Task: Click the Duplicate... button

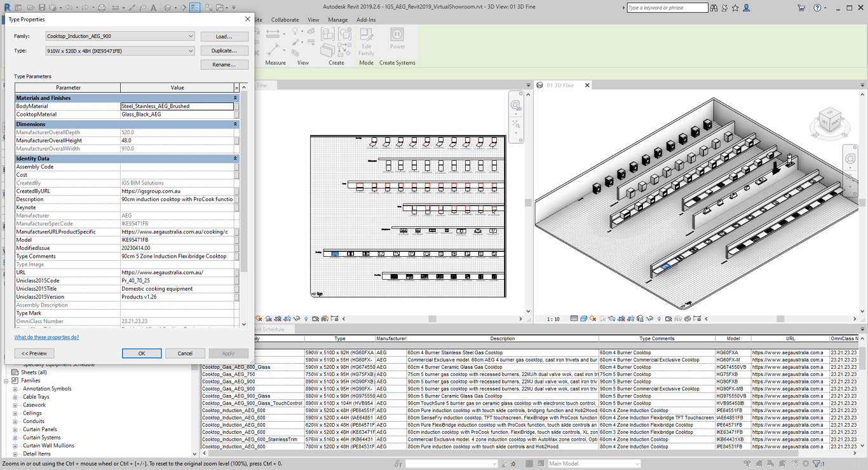Action: click(x=224, y=51)
